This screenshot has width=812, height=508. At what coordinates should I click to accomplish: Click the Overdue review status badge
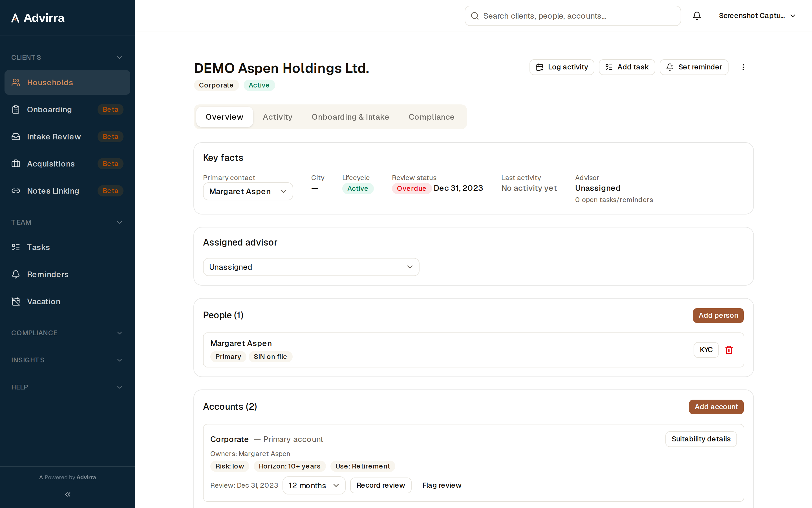[x=411, y=189]
